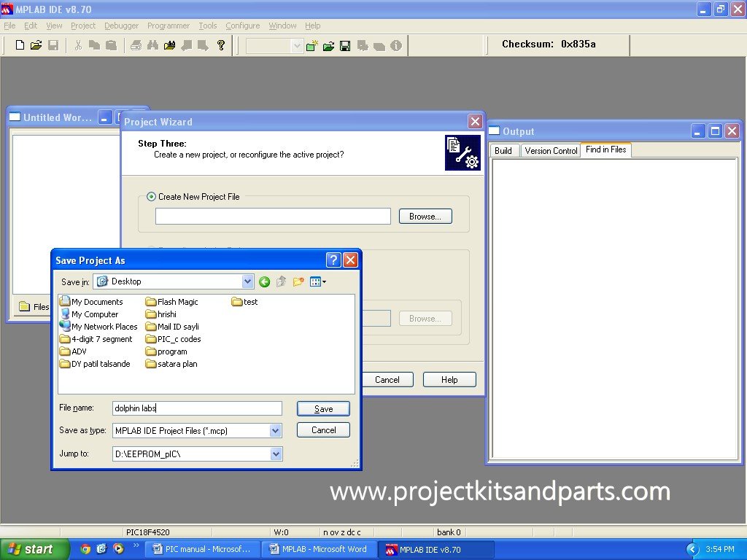Select Create New Project File radio button

[x=152, y=197]
